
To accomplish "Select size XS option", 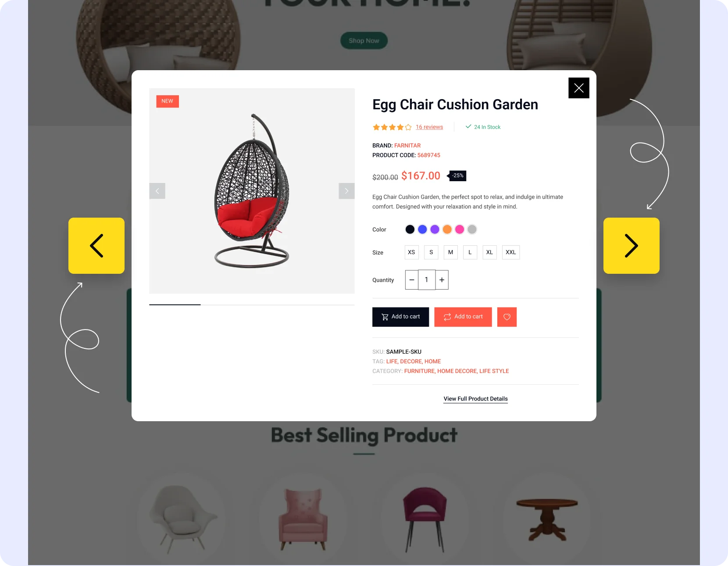I will (x=411, y=252).
